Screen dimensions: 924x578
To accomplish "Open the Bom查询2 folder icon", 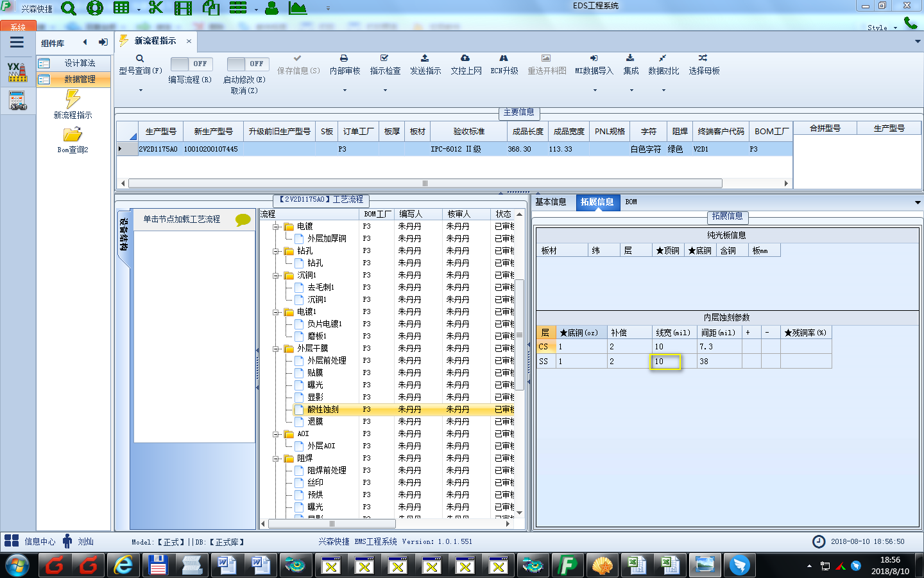I will 73,134.
